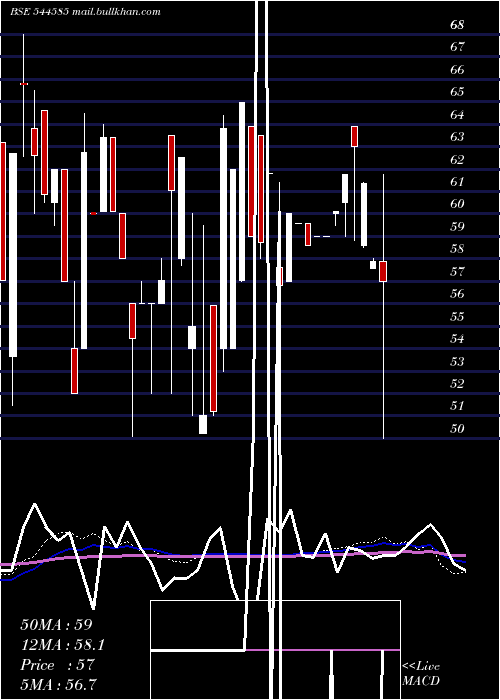Click the 66 price axis label
500x700 pixels.
point(457,70)
